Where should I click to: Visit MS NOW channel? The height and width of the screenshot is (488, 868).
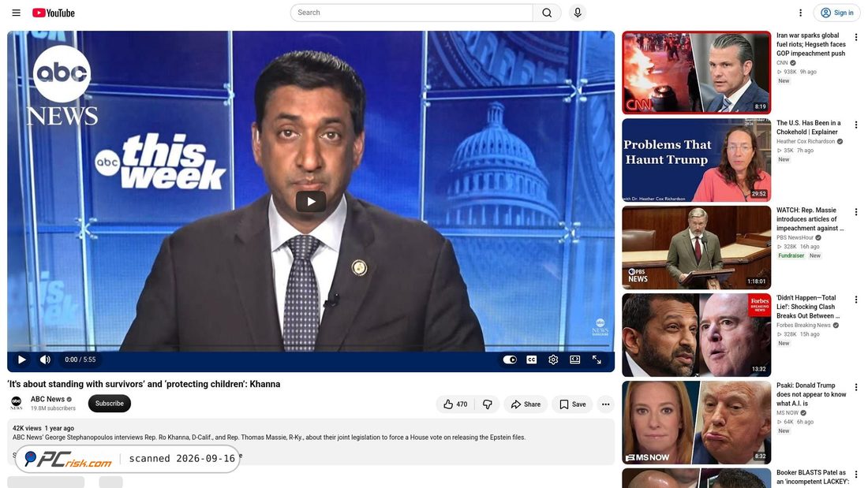[788, 413]
